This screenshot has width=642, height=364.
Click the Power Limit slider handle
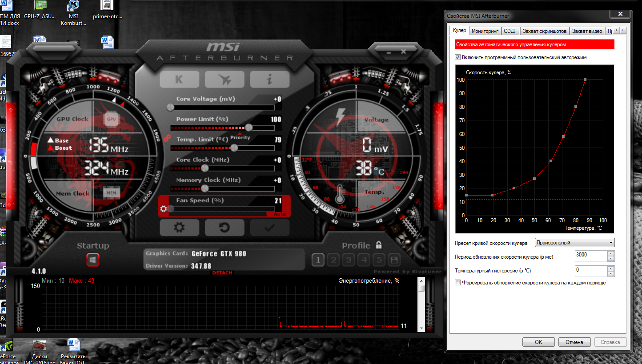pos(249,128)
